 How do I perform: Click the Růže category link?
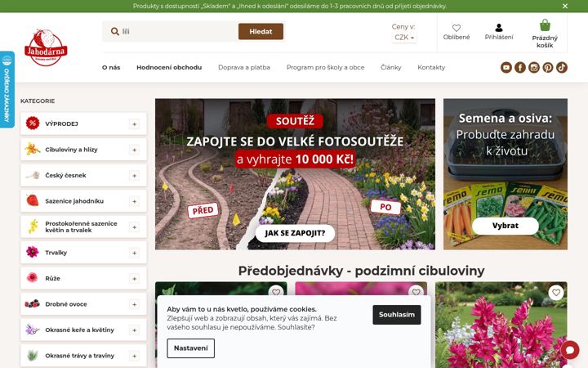click(52, 279)
